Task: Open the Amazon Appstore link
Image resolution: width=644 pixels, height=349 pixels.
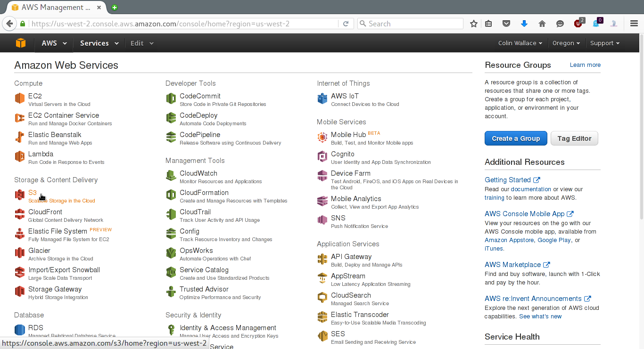Action: [x=509, y=240]
